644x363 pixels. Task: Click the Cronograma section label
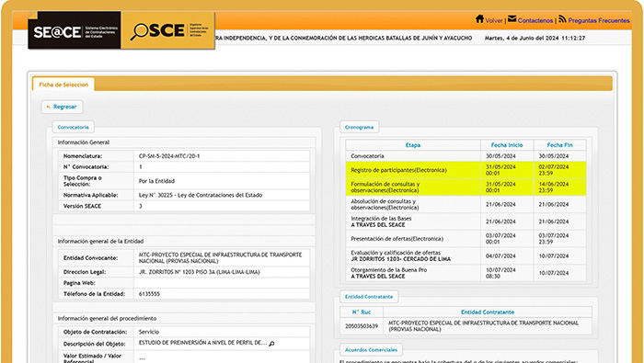[x=360, y=127]
